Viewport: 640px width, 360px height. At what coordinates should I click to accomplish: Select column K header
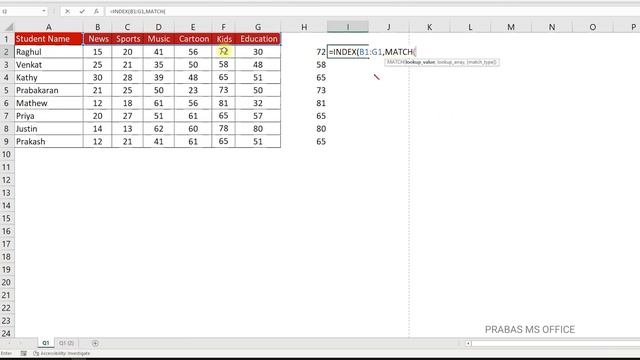[x=429, y=27]
